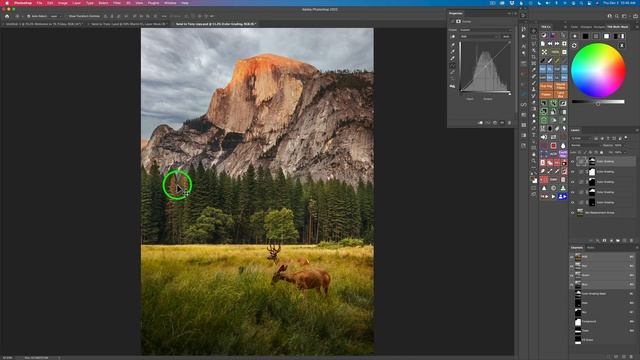Click the Home icon in the options bar

tap(7, 16)
